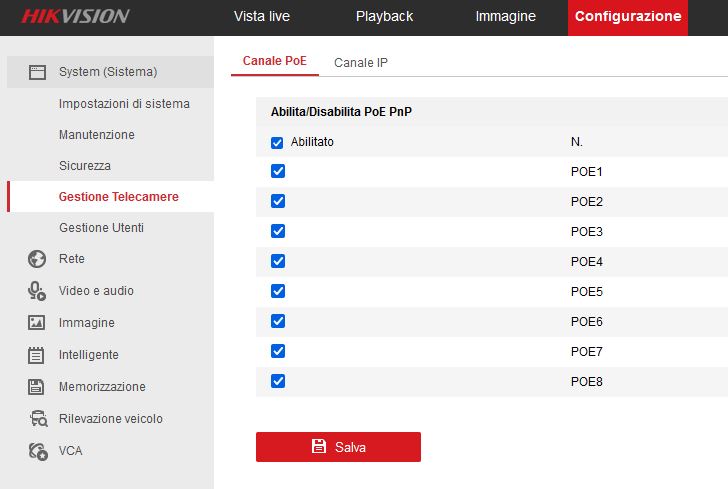Open Gestione Utenti in the sidebar
This screenshot has height=489, width=728.
(101, 228)
